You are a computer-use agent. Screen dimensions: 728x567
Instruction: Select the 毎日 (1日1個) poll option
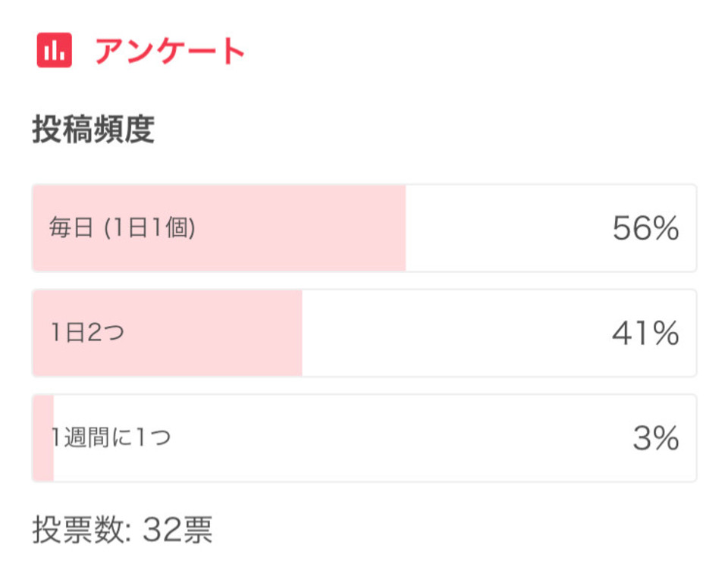[365, 228]
